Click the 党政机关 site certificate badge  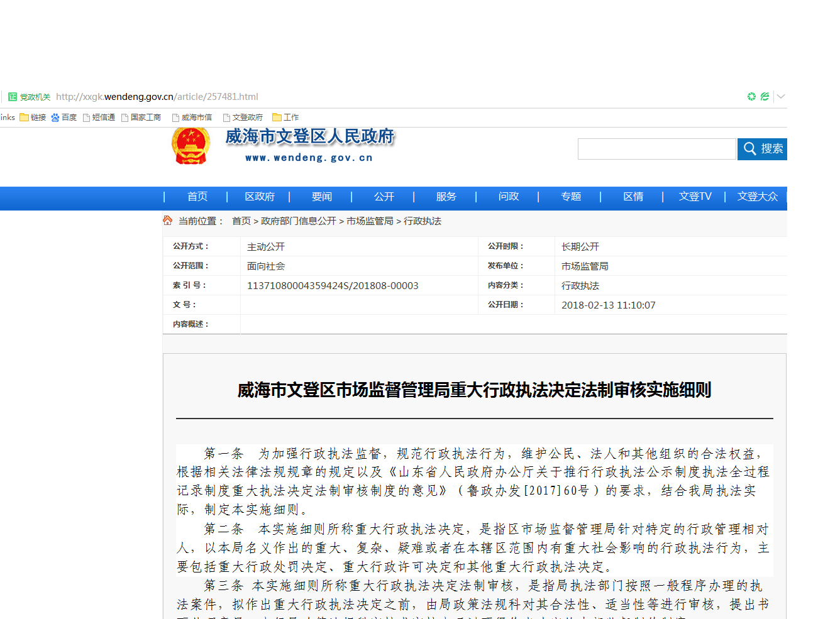[29, 97]
